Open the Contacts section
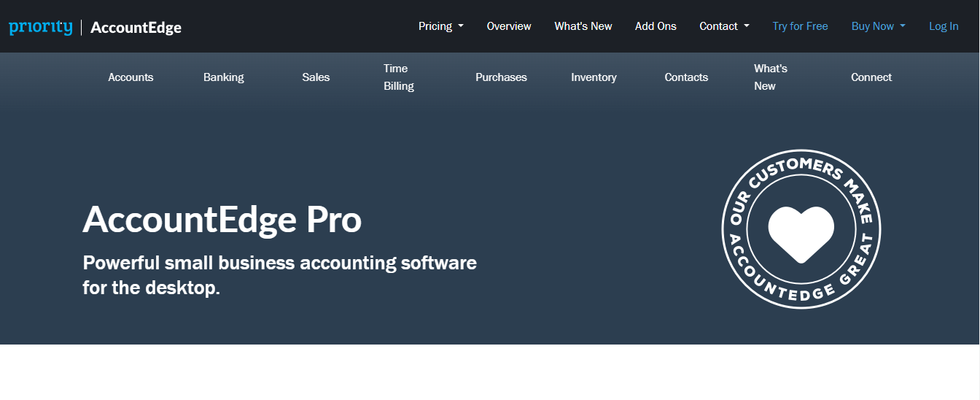 click(x=686, y=77)
